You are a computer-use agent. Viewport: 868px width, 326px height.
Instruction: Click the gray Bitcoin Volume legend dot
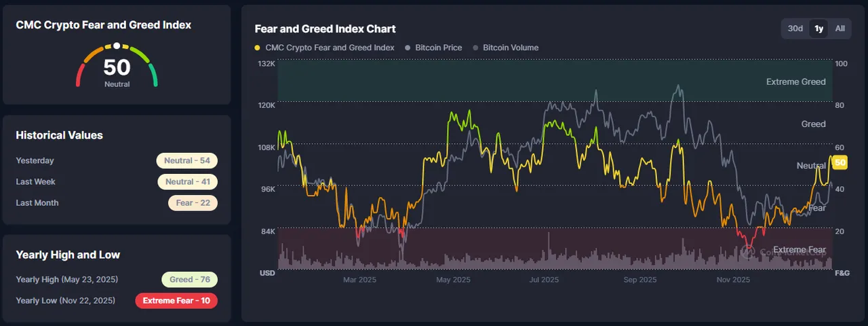476,48
